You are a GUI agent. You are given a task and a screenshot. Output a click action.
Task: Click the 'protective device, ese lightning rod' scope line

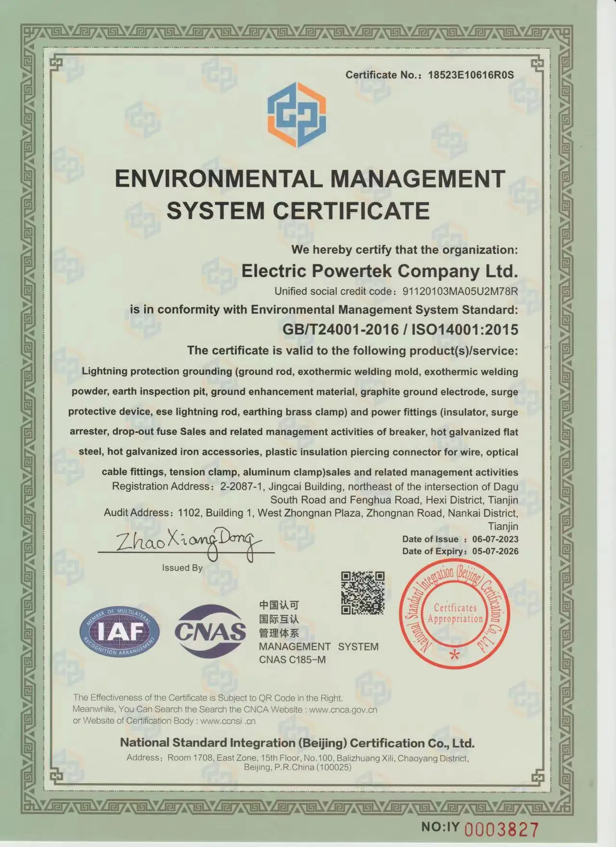tap(293, 412)
